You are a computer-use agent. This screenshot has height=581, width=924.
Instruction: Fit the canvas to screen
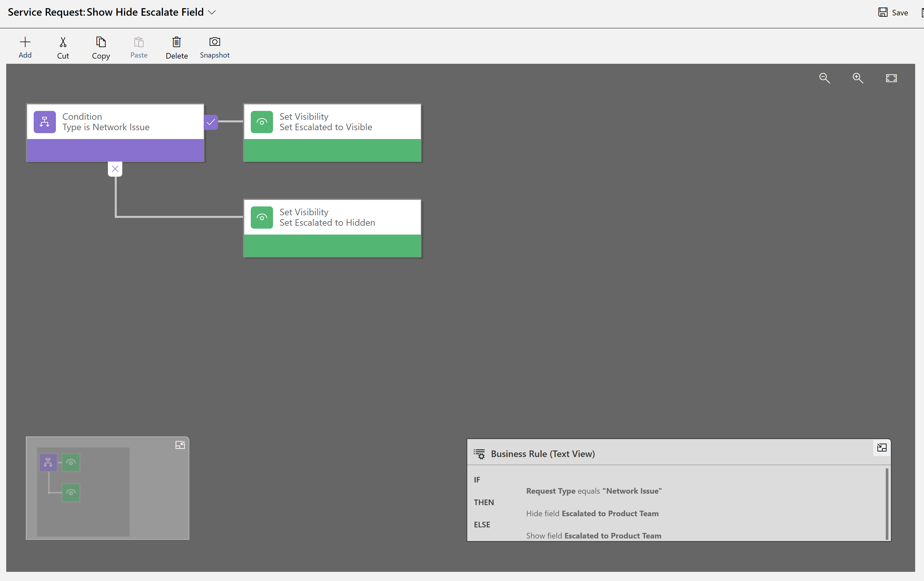(891, 78)
